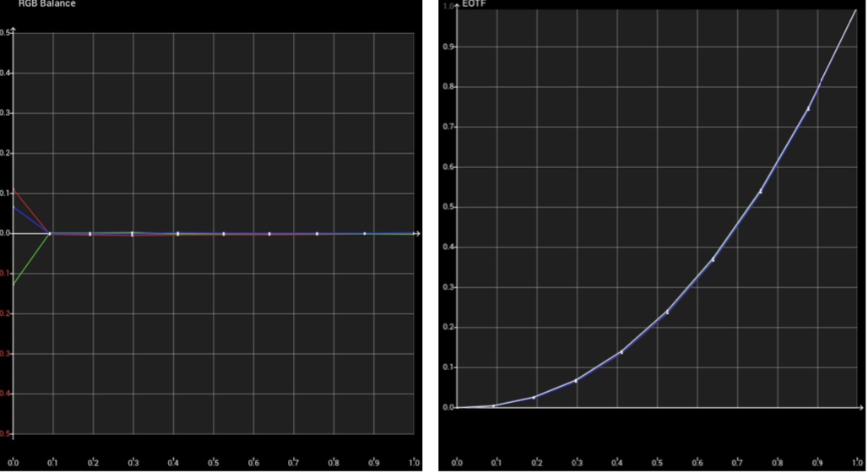Select the RGB Balance data point near 0.4
The height and width of the screenshot is (473, 868).
click(x=177, y=233)
